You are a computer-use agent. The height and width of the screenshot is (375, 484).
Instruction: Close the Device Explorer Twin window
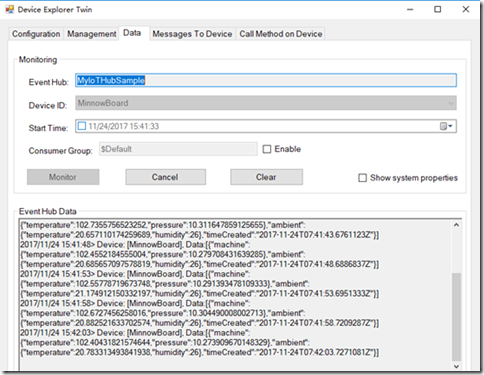pos(466,9)
